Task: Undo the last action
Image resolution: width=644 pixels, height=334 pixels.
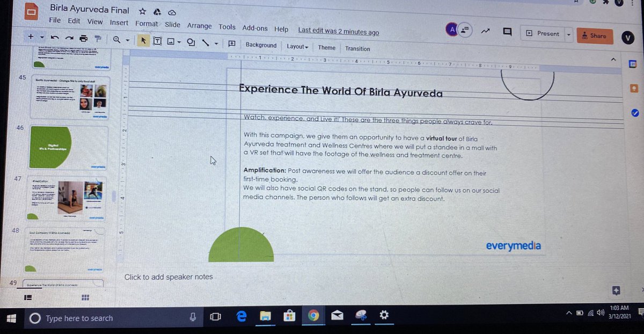Action: (55, 38)
